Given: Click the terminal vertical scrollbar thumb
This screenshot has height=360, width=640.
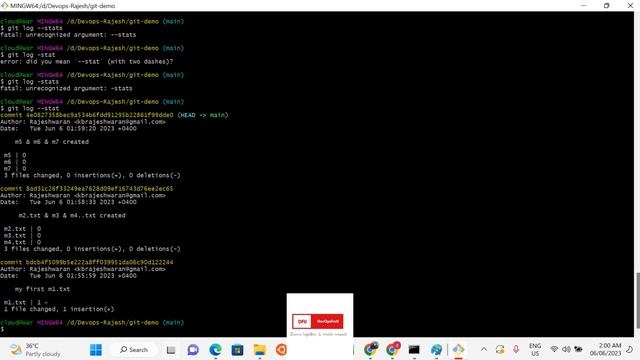Looking at the screenshot, I should click(637, 300).
